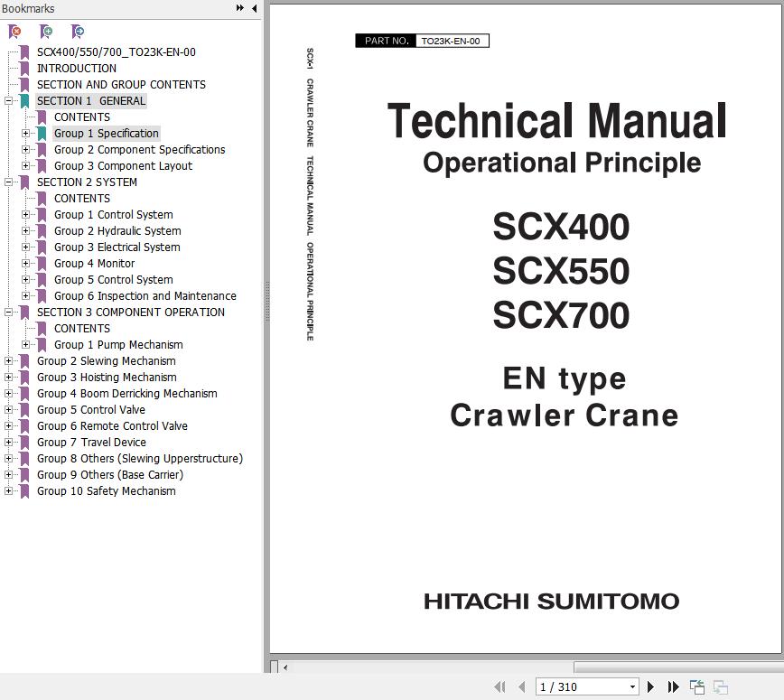The image size is (784, 700).
Task: Expand Group 1 Pump Mechanism node
Action: (x=25, y=344)
